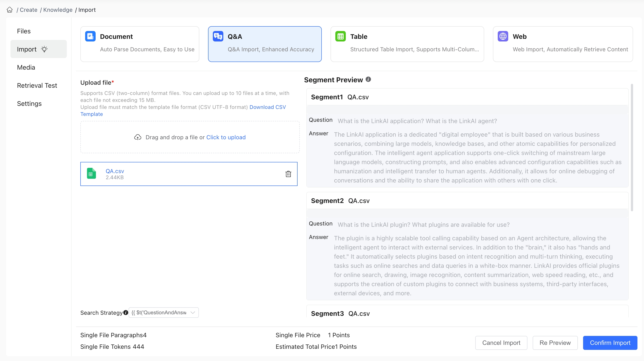The width and height of the screenshot is (644, 361).
Task: Open Knowledge breadcrumb link
Action: click(x=58, y=10)
